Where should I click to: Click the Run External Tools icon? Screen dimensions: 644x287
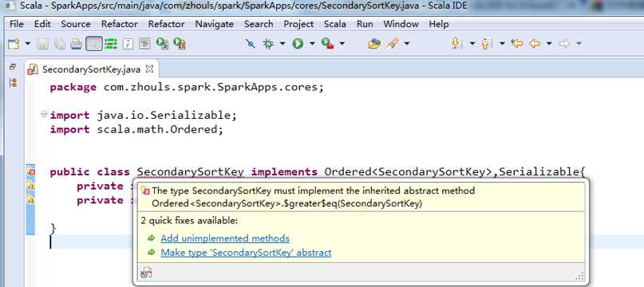[x=328, y=44]
